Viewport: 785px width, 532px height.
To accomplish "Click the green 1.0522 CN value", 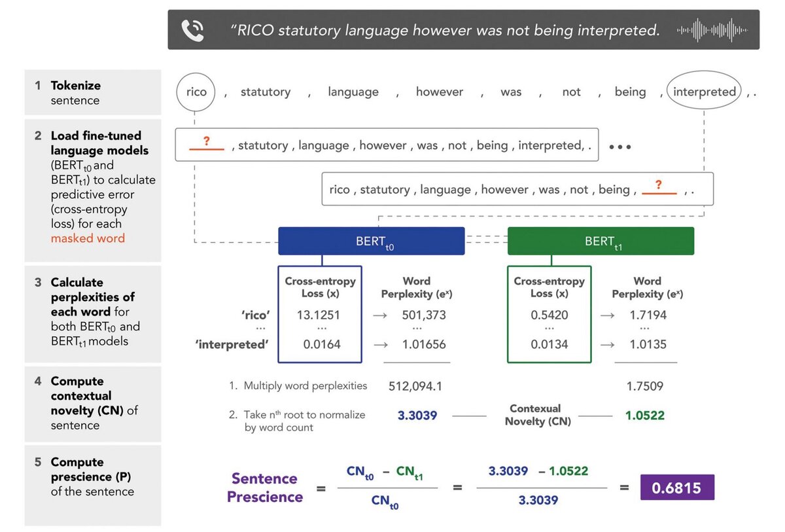I will (645, 415).
